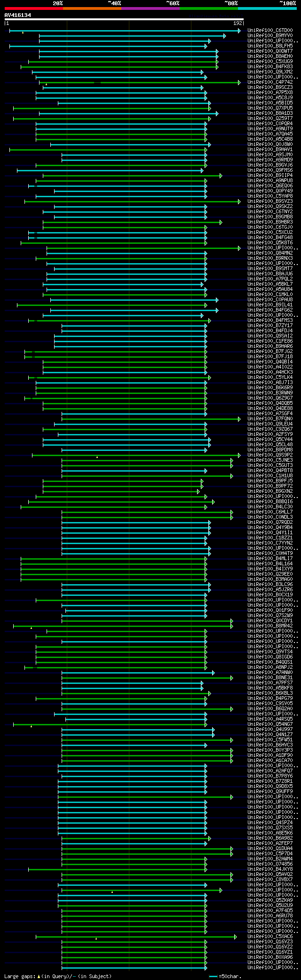The height and width of the screenshot is (980, 301).
Task: Select the UniRef100_C0H4T9 entry
Action: tap(270, 554)
